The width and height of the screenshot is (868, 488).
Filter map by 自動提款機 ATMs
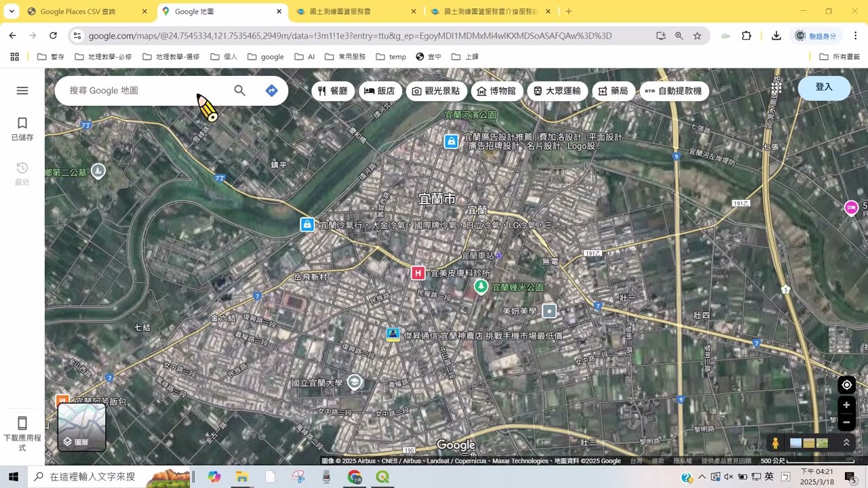(674, 91)
